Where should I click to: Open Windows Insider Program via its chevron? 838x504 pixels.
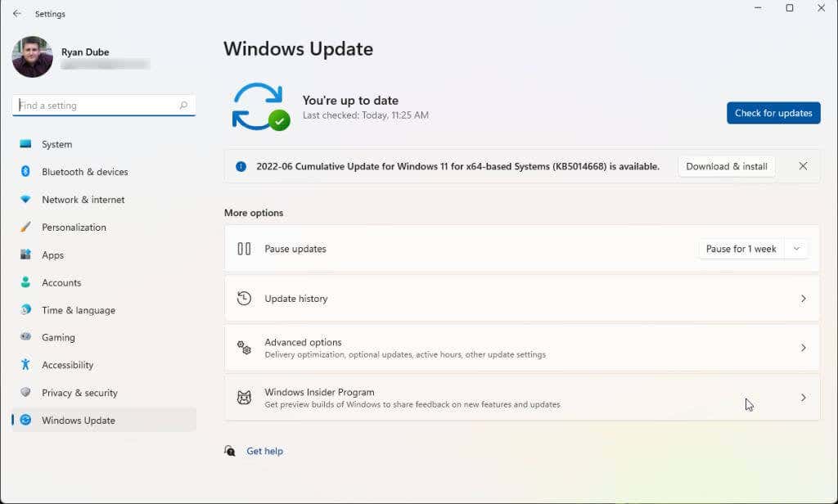click(803, 398)
